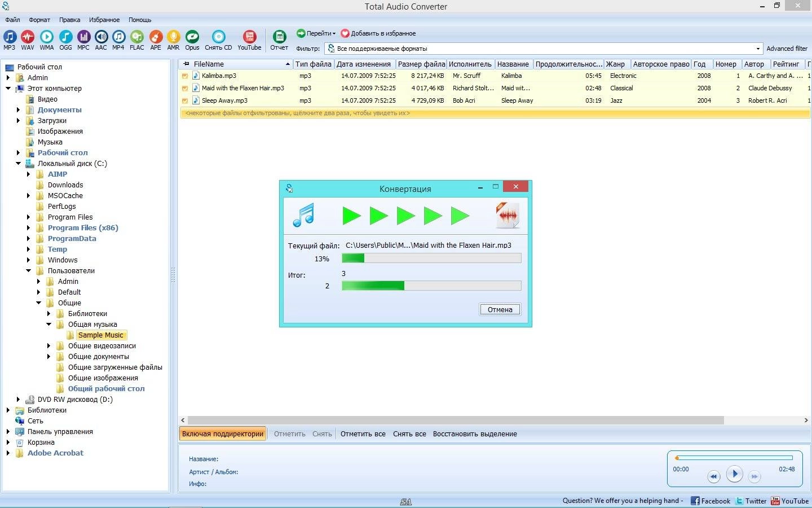The width and height of the screenshot is (812, 508).
Task: Click the total Итог progress bar
Action: 431,286
